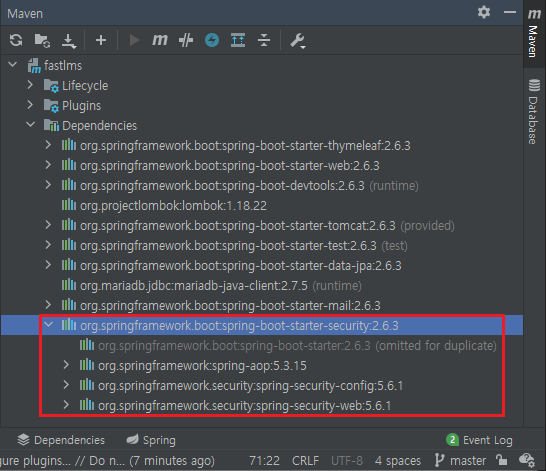This screenshot has width=546, height=471.
Task: Select the Maven side tab
Action: [534, 33]
